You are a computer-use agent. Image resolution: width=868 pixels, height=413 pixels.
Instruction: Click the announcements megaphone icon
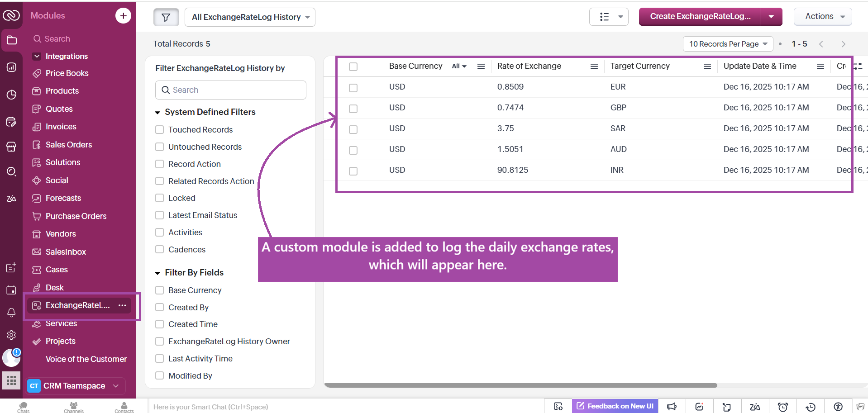click(x=672, y=407)
